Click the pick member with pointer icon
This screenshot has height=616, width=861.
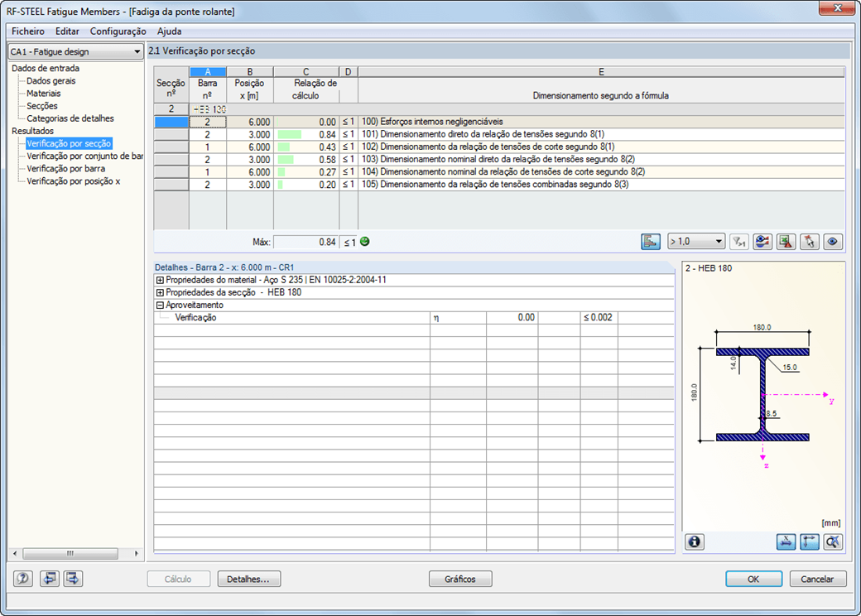point(810,242)
